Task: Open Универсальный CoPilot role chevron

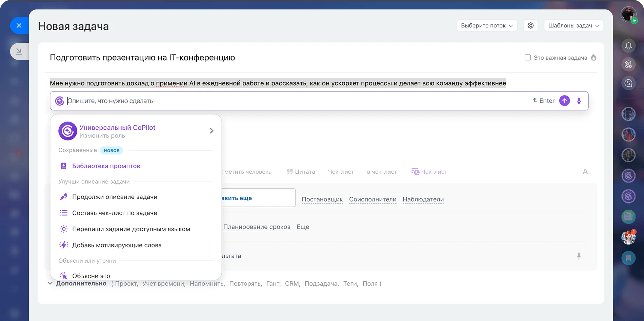Action: coord(212,131)
